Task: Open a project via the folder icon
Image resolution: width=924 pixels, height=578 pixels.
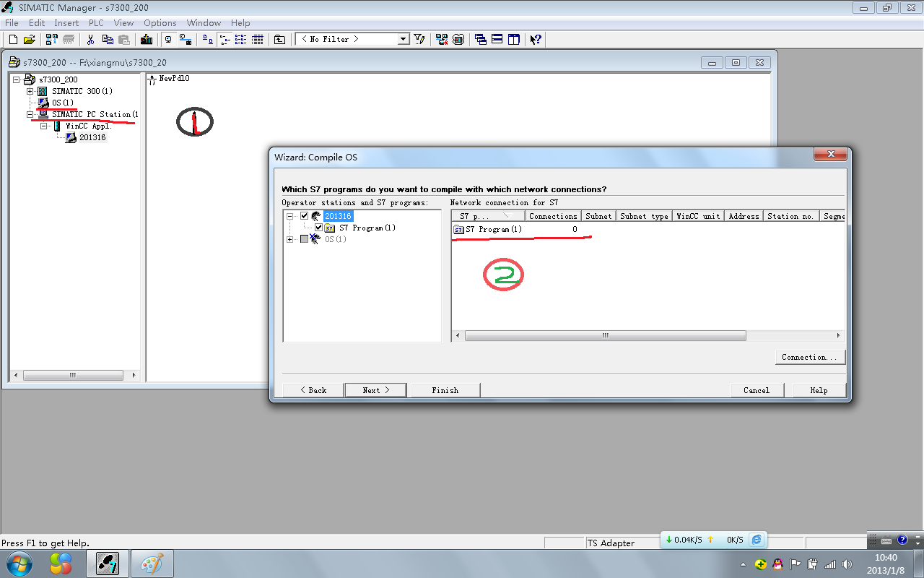Action: point(29,39)
